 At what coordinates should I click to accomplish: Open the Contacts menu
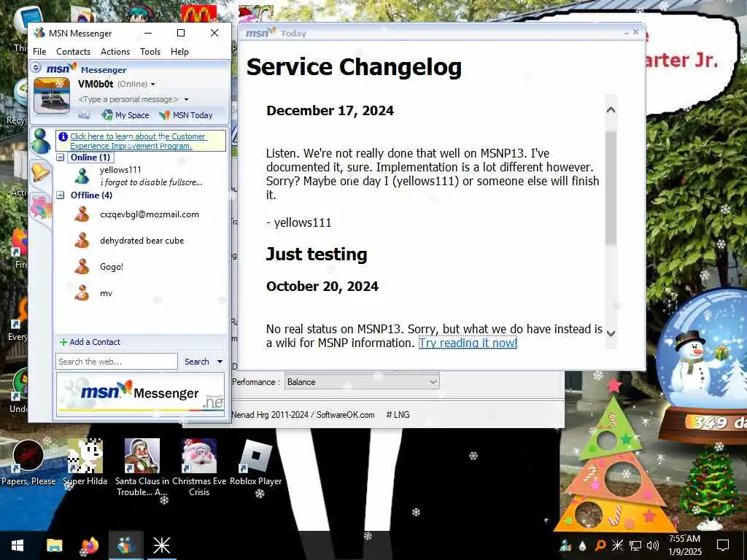coord(73,52)
